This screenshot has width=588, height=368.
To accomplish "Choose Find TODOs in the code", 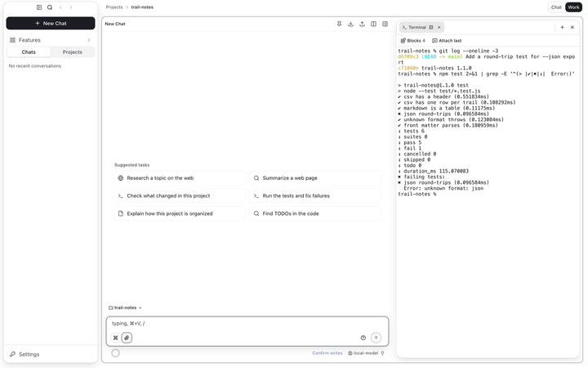I will click(x=315, y=213).
